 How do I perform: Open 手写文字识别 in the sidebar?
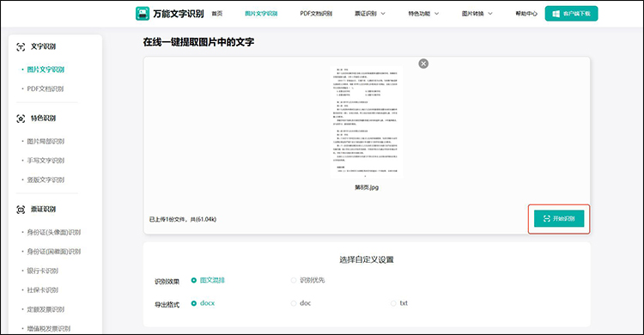pos(46,161)
